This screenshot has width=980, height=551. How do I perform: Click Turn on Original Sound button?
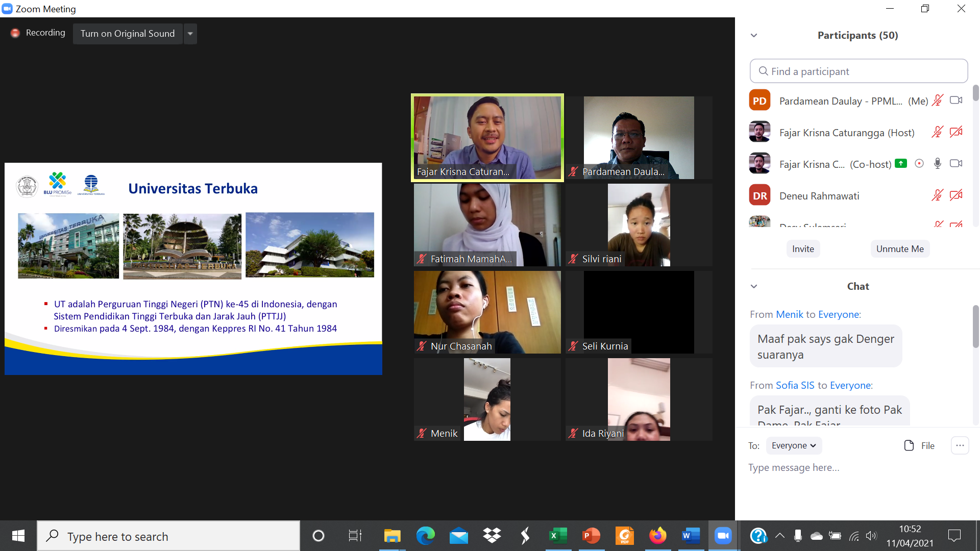point(128,34)
